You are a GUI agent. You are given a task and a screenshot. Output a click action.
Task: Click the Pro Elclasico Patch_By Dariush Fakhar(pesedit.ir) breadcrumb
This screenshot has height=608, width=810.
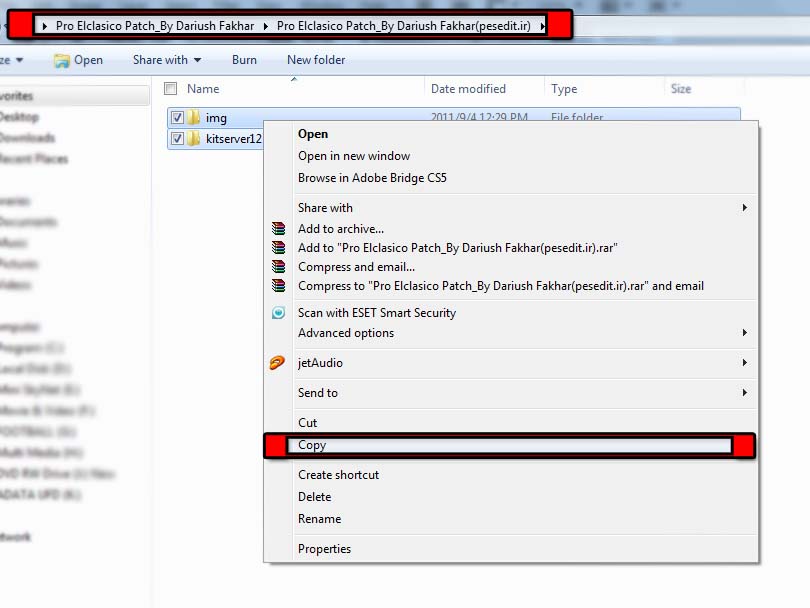403,26
